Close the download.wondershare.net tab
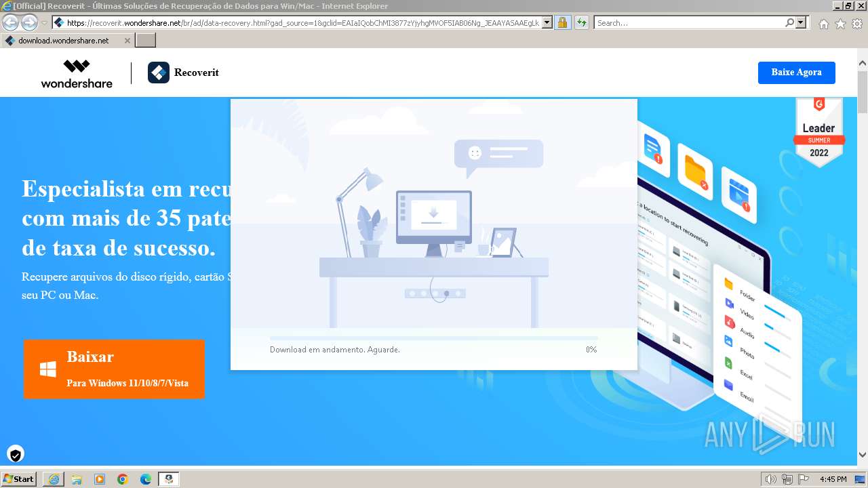 point(126,41)
